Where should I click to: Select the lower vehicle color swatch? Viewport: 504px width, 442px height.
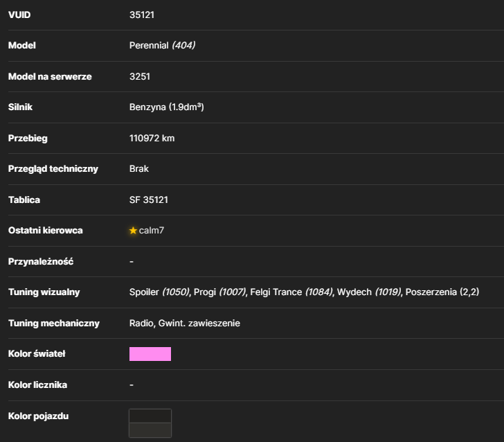[150, 430]
